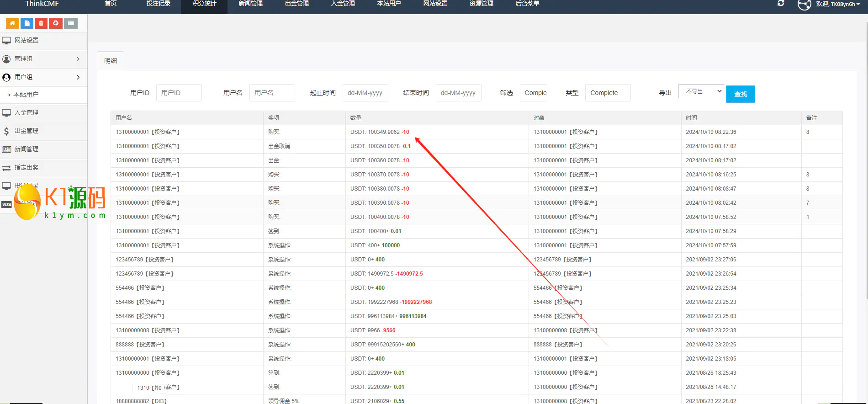
Task: Click the amount USDT: 996113984+ 996113984
Action: click(x=388, y=316)
